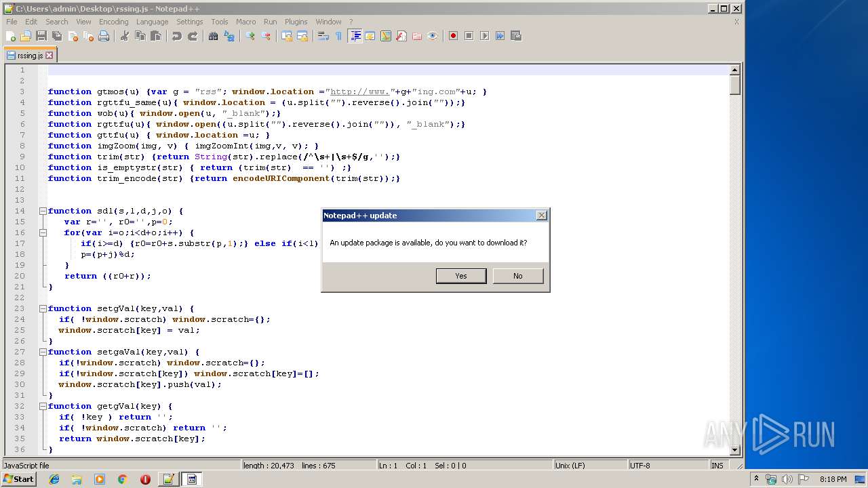Zoom out the editor view
The image size is (868, 488).
pyautogui.click(x=266, y=36)
